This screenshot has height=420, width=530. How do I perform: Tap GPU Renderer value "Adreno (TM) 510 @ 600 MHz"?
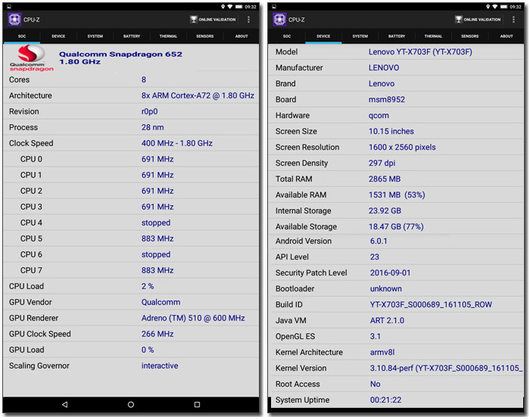tap(193, 318)
